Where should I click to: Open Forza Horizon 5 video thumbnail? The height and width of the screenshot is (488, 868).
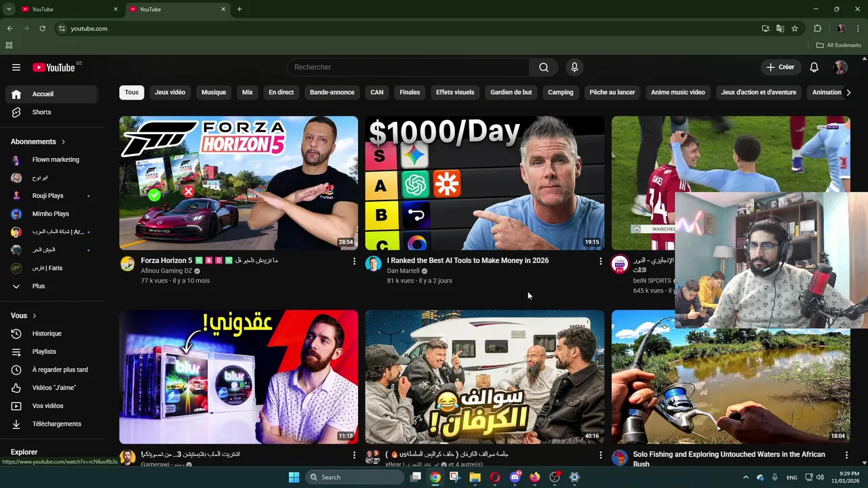(x=239, y=183)
